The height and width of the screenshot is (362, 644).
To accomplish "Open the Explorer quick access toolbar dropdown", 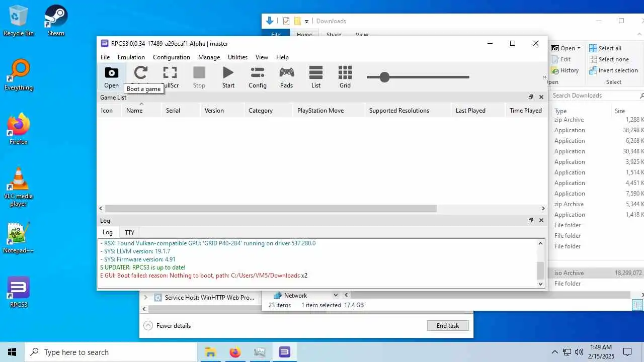I will tap(306, 21).
